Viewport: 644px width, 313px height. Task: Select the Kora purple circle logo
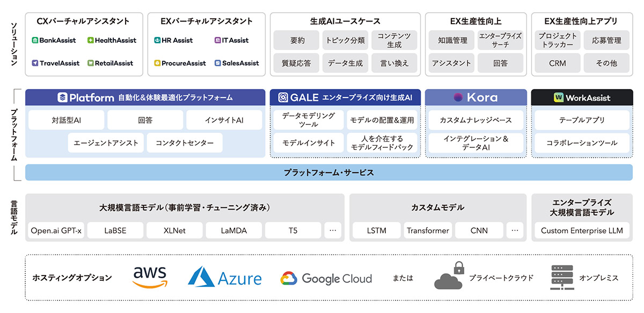coord(458,98)
